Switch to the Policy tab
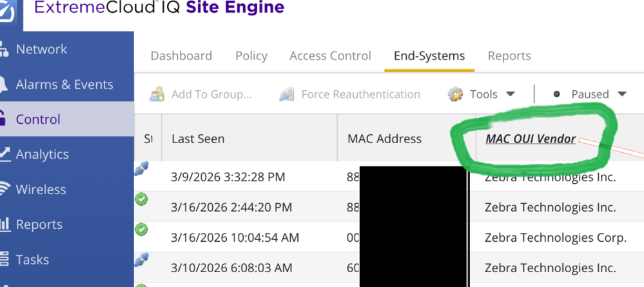The width and height of the screenshot is (644, 287). pyautogui.click(x=251, y=55)
